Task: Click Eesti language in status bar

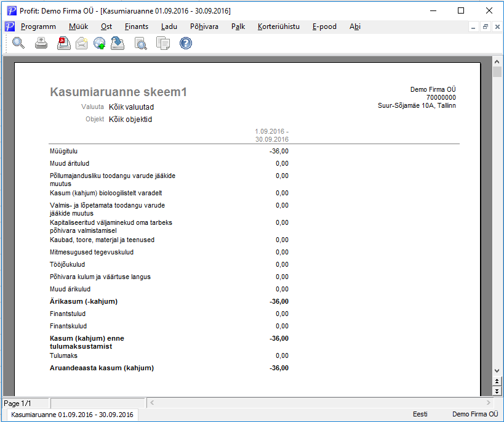Action: (x=420, y=414)
